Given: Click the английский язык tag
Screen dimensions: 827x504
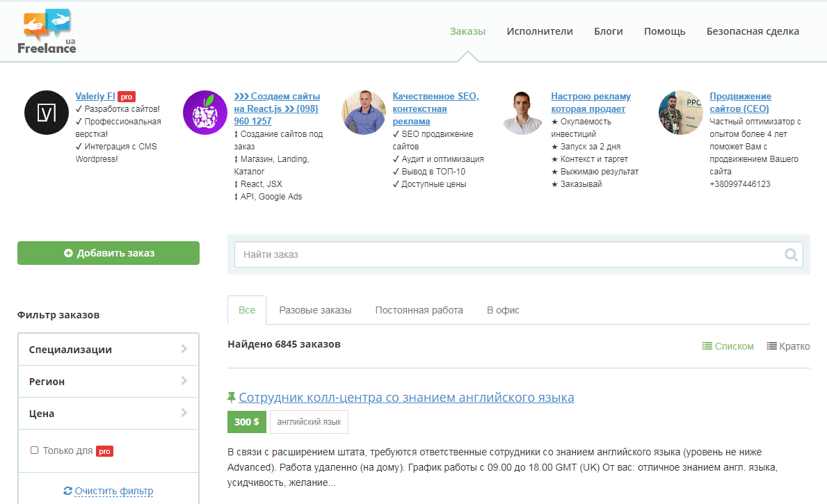Looking at the screenshot, I should (x=309, y=422).
